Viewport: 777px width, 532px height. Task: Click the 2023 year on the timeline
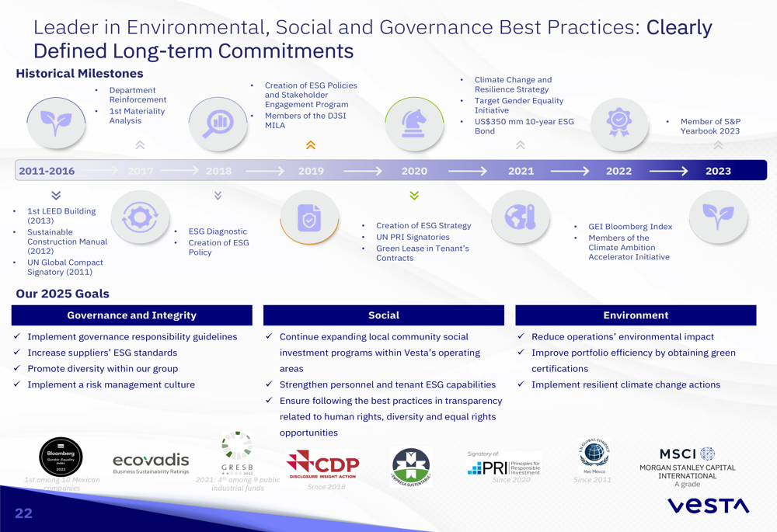pos(718,171)
